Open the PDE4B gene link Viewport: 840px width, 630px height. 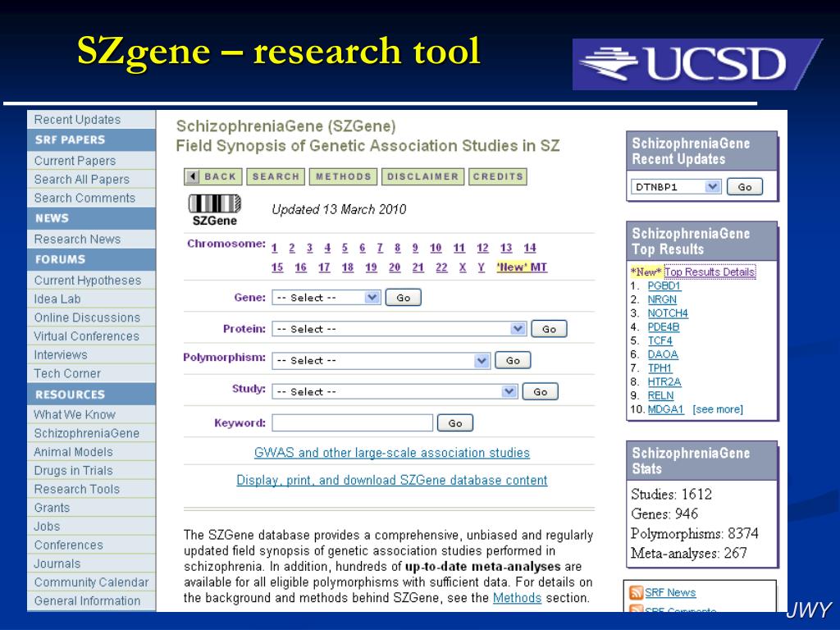pos(663,326)
